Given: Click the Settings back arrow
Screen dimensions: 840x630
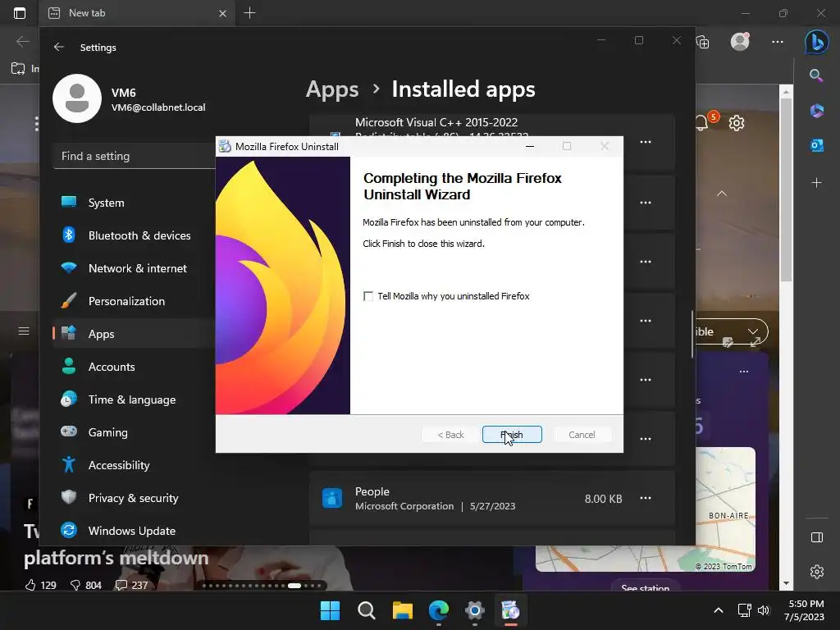Looking at the screenshot, I should pyautogui.click(x=59, y=47).
